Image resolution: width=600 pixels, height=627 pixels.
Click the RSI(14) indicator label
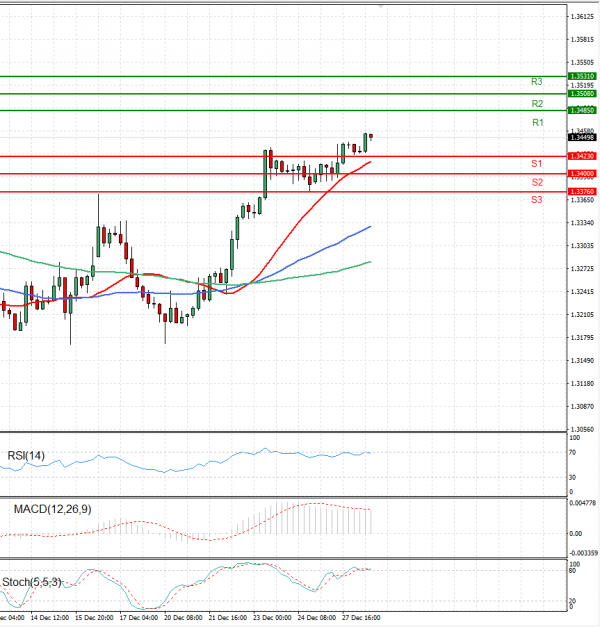pos(26,455)
